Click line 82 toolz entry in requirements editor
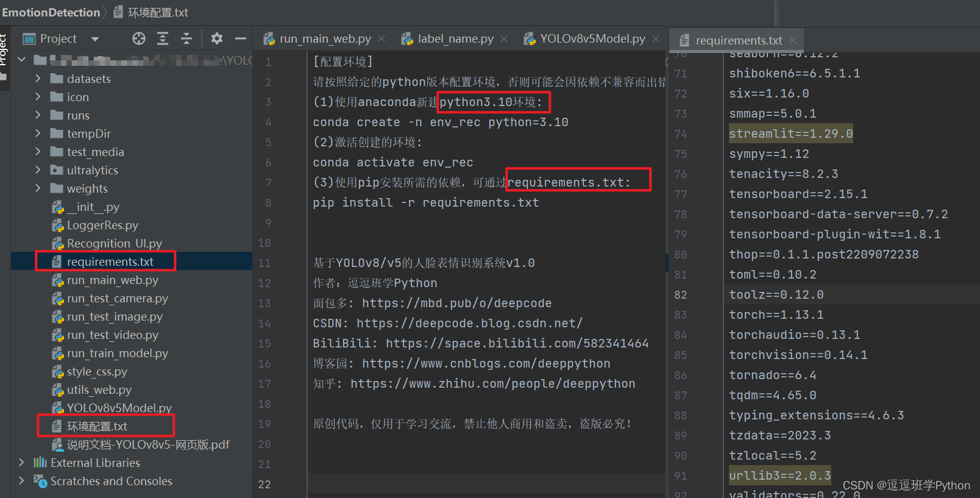 pos(776,294)
